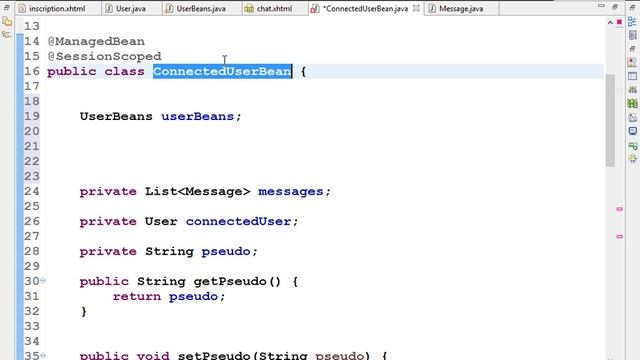Restore the second right-side view stack

click(x=632, y=49)
